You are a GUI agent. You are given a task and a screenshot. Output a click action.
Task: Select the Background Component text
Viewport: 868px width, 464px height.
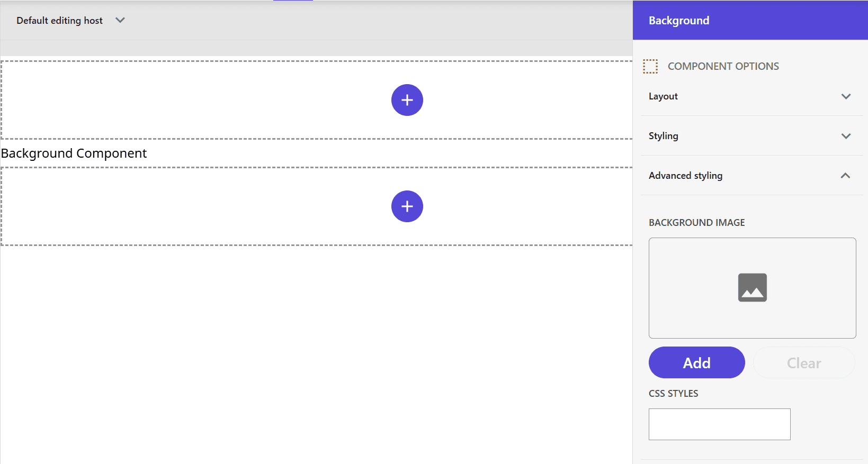pos(74,153)
